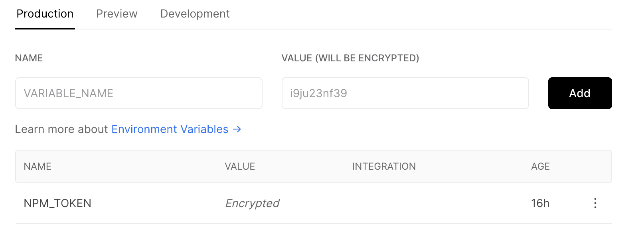
Task: Click the NAME label above the input
Action: pyautogui.click(x=29, y=58)
